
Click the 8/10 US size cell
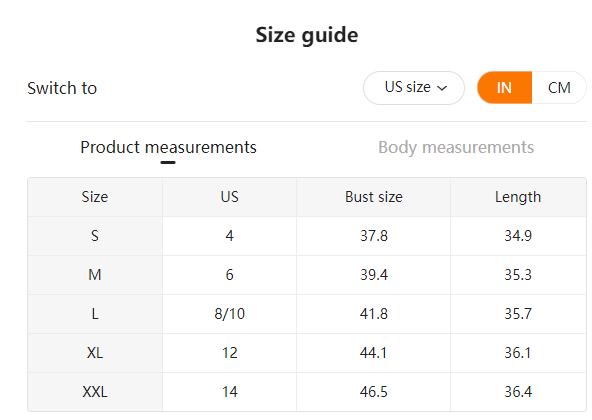pos(230,314)
